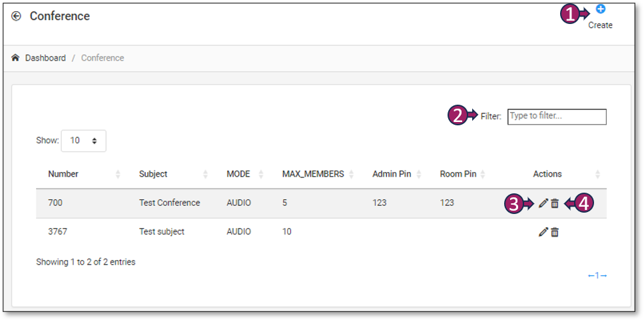Sort table by MODE column
The height and width of the screenshot is (320, 644).
point(238,174)
